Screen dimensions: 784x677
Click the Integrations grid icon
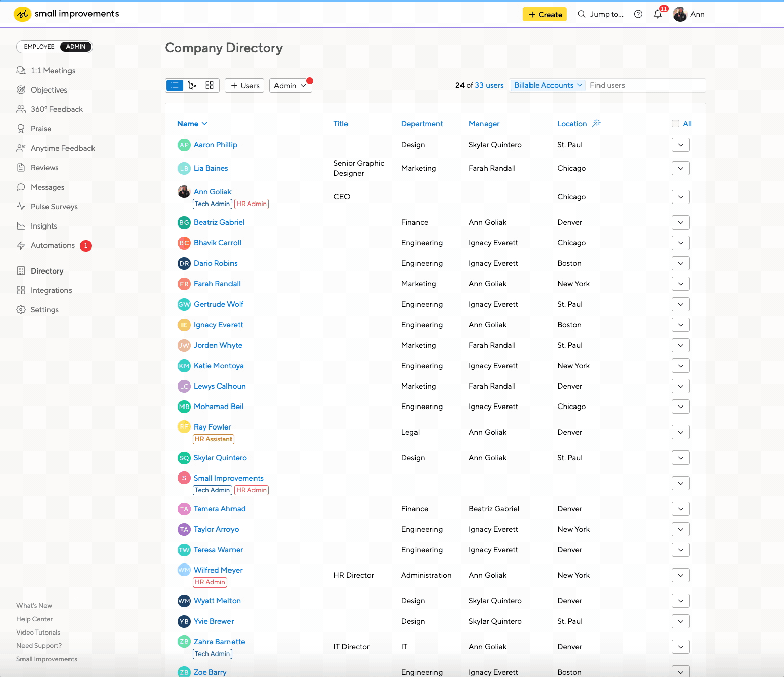tap(21, 290)
